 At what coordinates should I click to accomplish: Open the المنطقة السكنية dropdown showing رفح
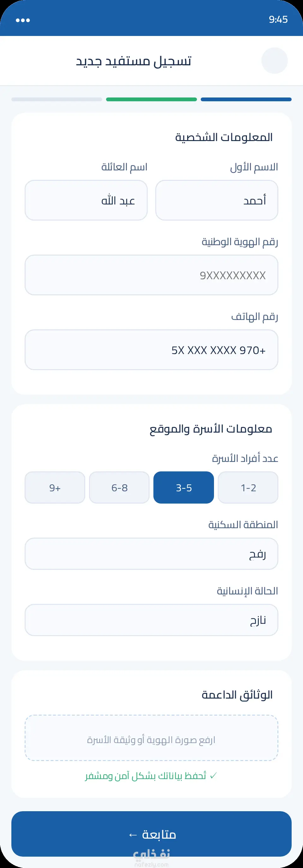point(151,554)
